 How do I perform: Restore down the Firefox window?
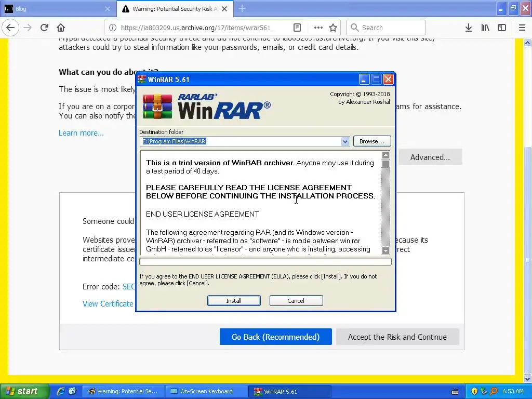tap(513, 9)
